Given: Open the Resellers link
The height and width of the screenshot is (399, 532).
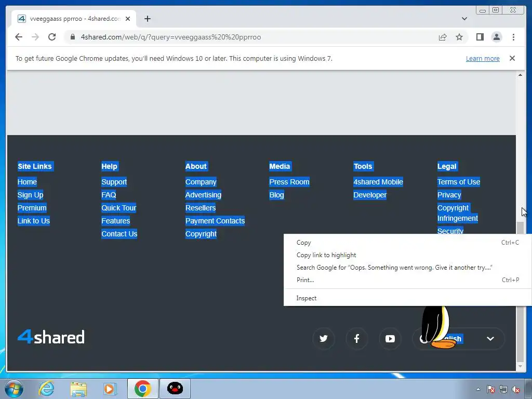Looking at the screenshot, I should pos(201,208).
